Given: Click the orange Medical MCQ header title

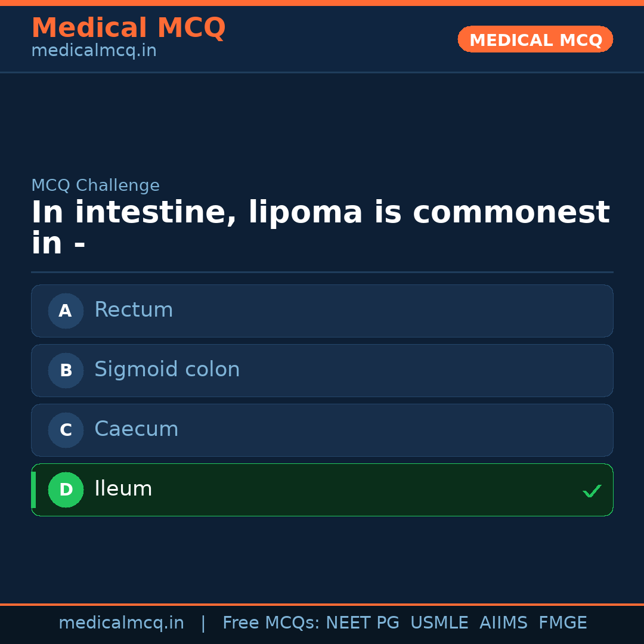Looking at the screenshot, I should tap(128, 28).
